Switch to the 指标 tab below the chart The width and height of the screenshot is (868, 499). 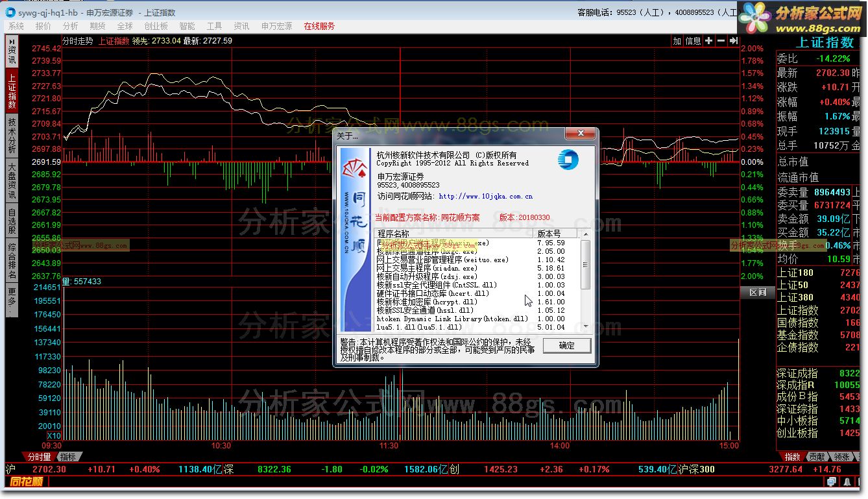[x=68, y=456]
